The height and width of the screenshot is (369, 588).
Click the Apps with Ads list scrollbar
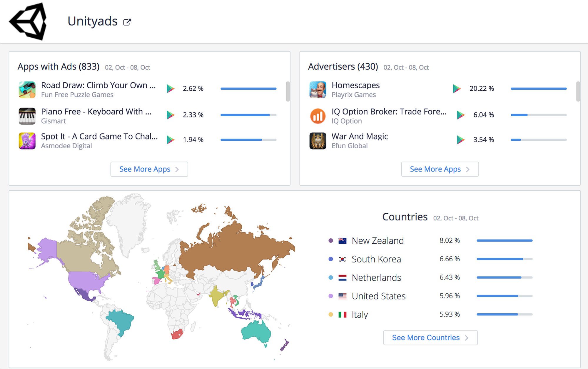[288, 91]
